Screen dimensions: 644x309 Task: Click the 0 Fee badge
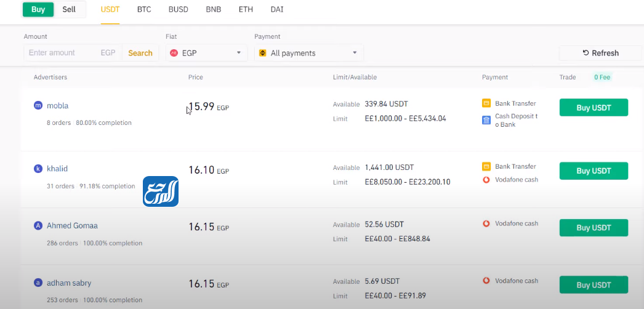point(602,77)
